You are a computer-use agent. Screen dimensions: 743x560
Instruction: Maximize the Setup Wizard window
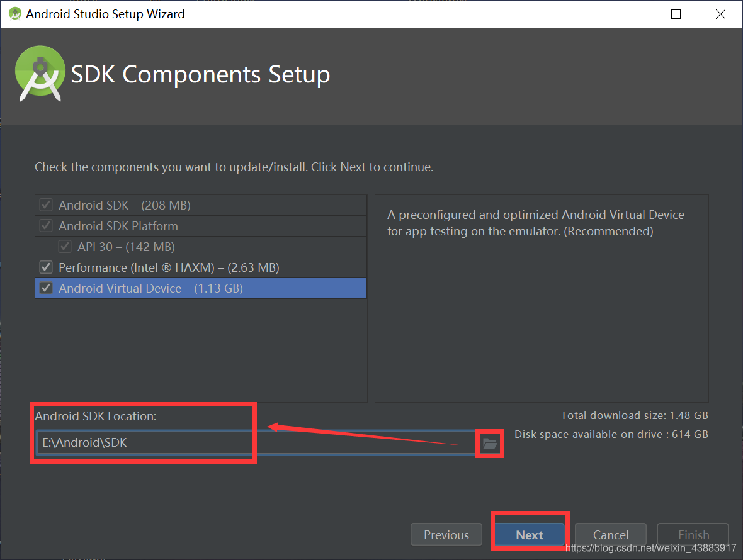point(676,14)
